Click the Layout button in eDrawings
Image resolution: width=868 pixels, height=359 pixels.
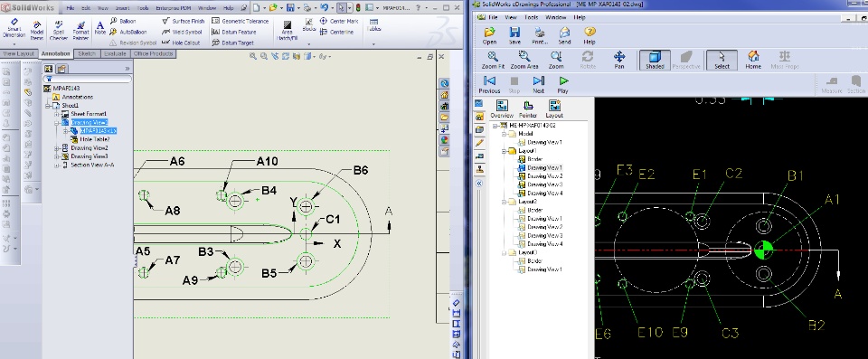click(x=554, y=109)
